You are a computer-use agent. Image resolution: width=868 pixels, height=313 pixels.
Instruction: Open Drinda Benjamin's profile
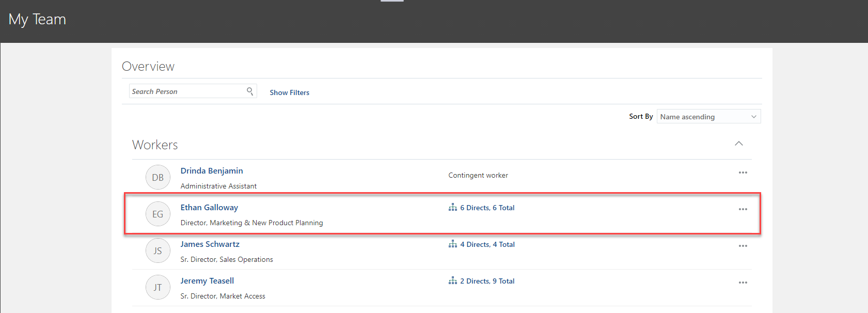click(212, 171)
